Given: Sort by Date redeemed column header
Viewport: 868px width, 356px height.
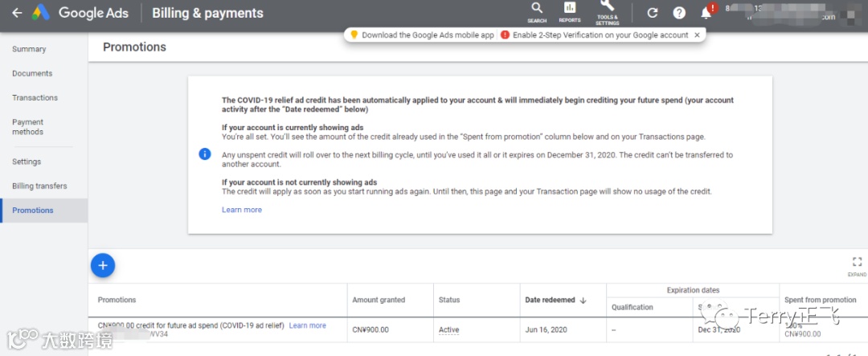Looking at the screenshot, I should pos(555,300).
